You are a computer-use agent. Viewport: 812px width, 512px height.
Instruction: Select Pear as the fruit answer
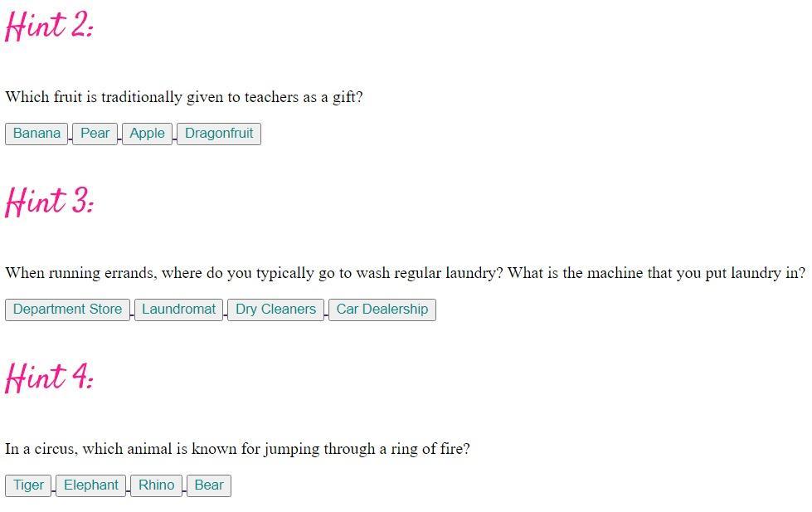[x=95, y=134]
